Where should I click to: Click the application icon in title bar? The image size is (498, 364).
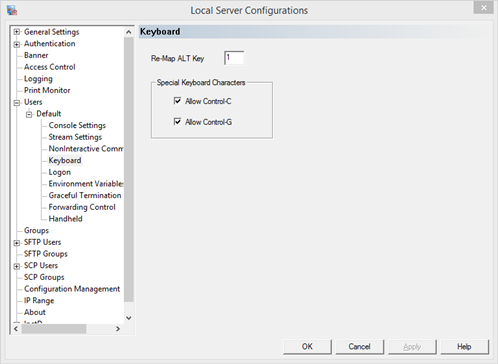pyautogui.click(x=12, y=10)
